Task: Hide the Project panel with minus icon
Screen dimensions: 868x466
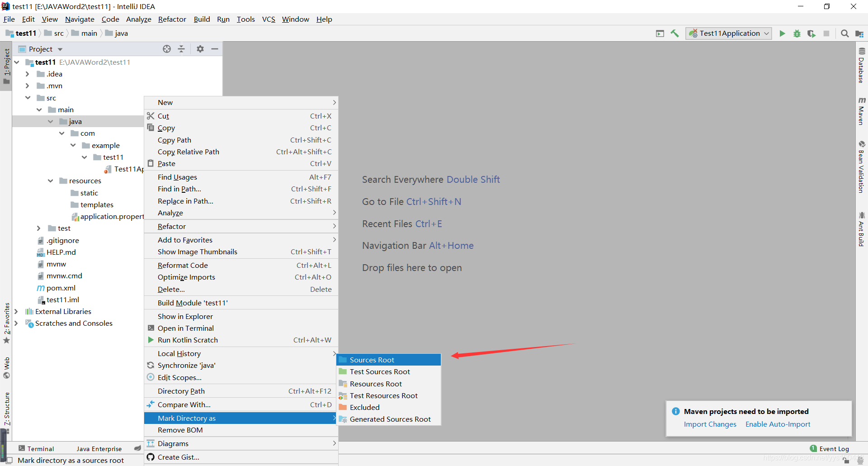Action: pos(215,49)
